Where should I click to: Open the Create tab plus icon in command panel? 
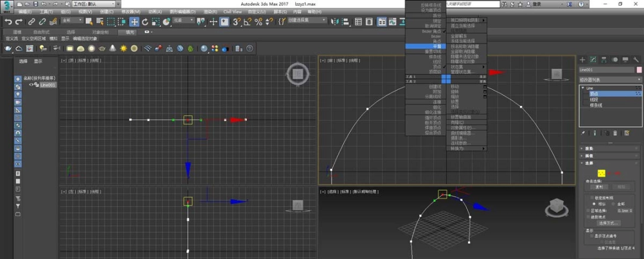(x=582, y=60)
